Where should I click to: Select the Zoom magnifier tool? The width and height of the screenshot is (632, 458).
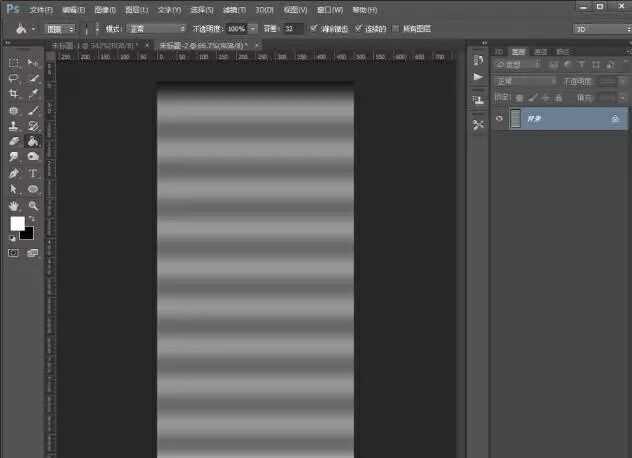pyautogui.click(x=33, y=205)
